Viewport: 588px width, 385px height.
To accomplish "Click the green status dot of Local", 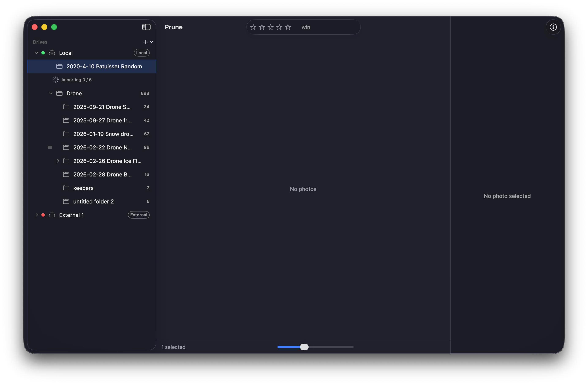I will click(x=43, y=53).
